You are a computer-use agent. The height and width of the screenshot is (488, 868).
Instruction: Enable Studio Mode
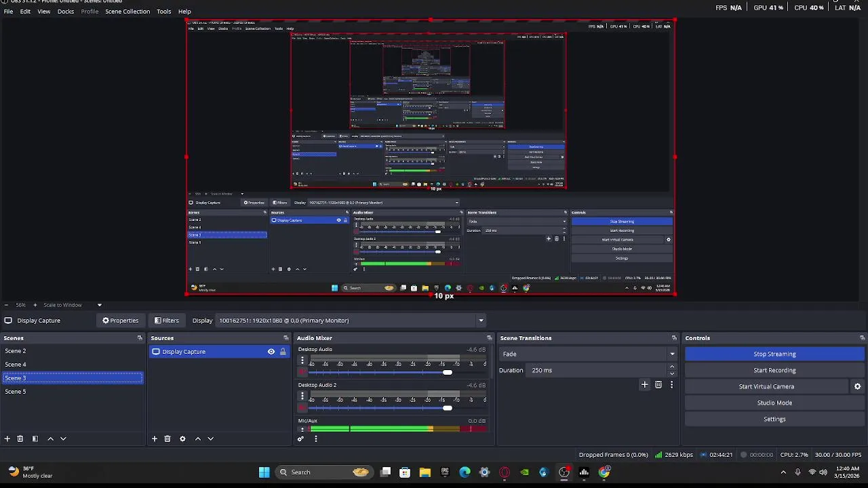[774, 403]
